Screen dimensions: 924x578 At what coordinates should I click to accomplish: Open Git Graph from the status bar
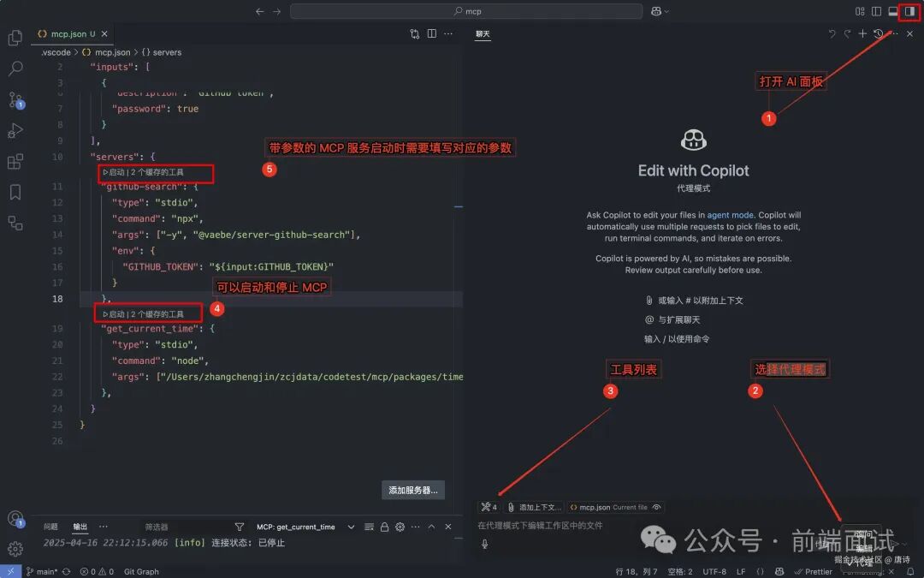coord(141,571)
